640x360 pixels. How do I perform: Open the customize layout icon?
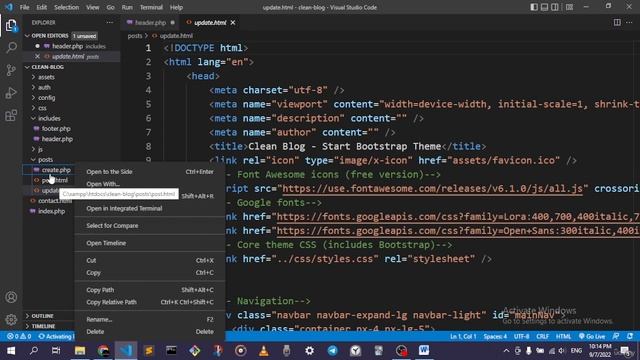click(569, 7)
